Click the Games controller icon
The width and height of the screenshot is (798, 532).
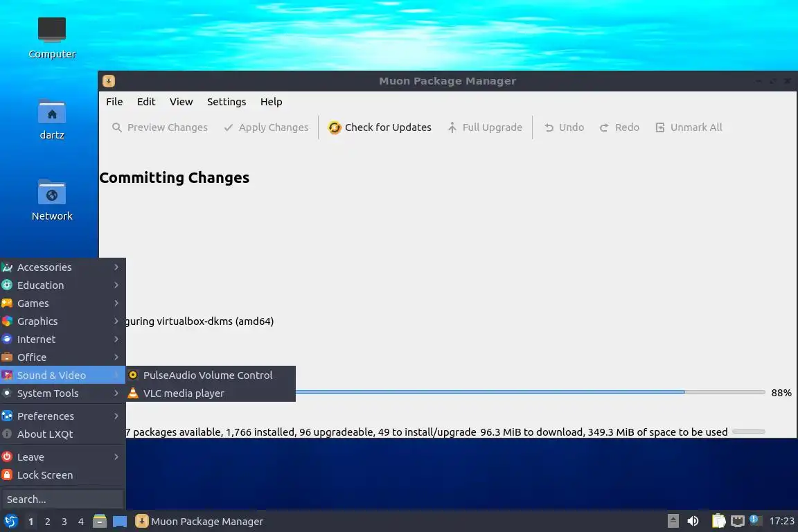coord(7,303)
